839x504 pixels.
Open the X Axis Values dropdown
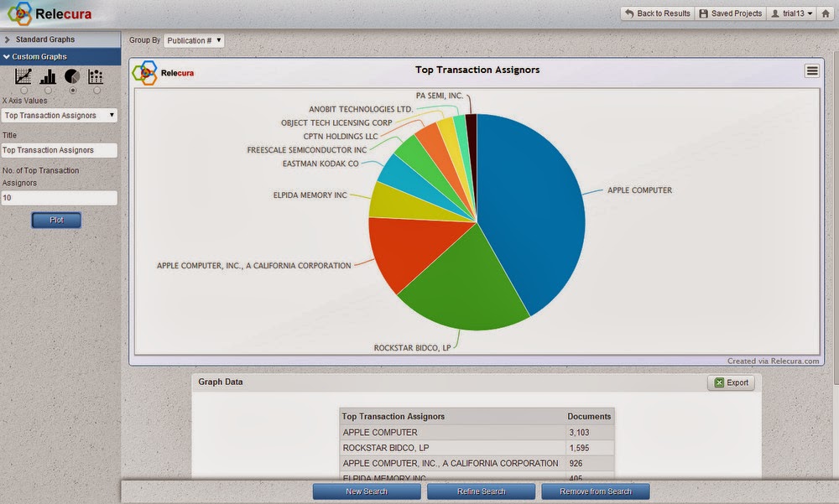59,116
